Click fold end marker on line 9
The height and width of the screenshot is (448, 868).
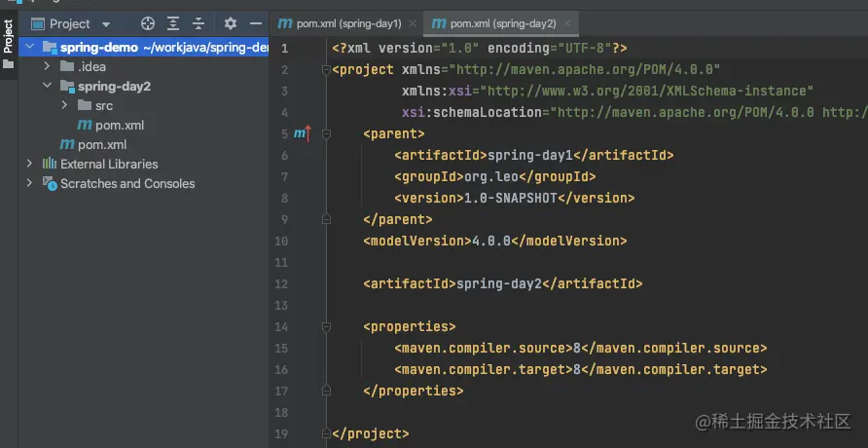coord(326,219)
